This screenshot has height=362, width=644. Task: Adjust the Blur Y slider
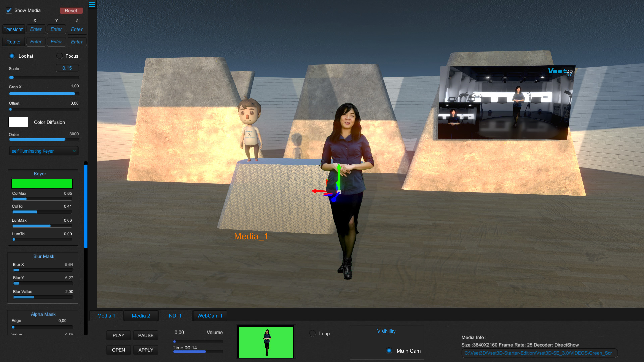(43, 283)
